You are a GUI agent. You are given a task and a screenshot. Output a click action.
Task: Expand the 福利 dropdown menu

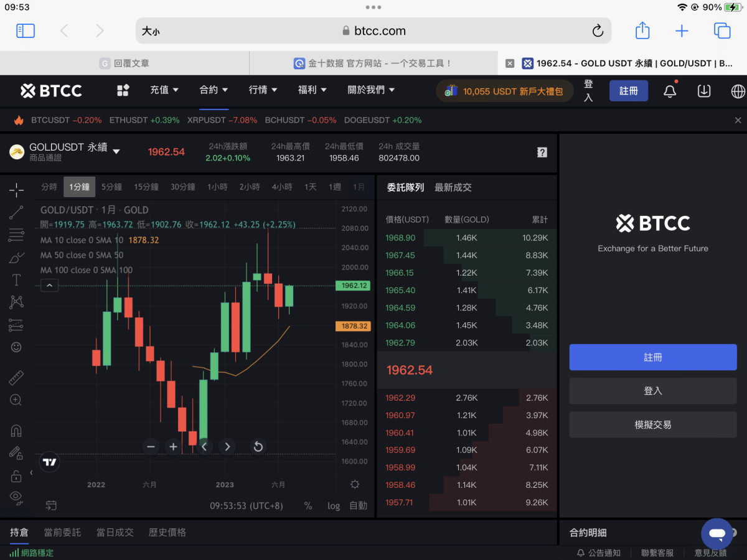[x=312, y=90]
